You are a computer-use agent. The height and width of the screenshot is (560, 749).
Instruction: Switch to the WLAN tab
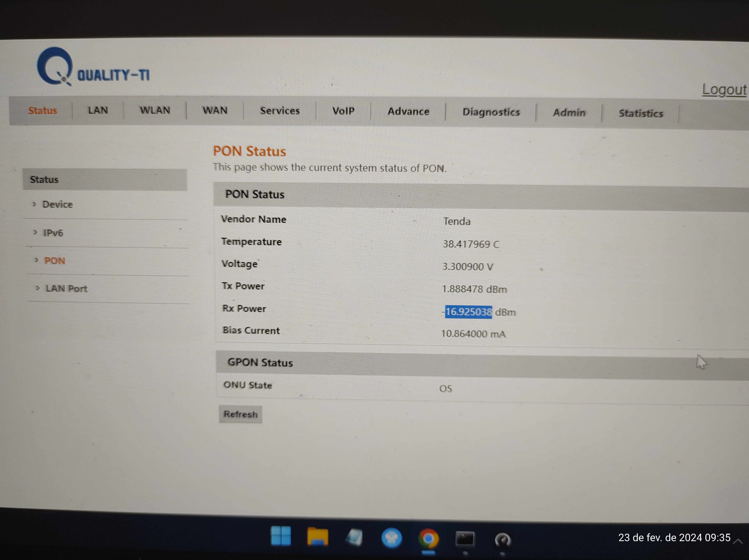(155, 110)
